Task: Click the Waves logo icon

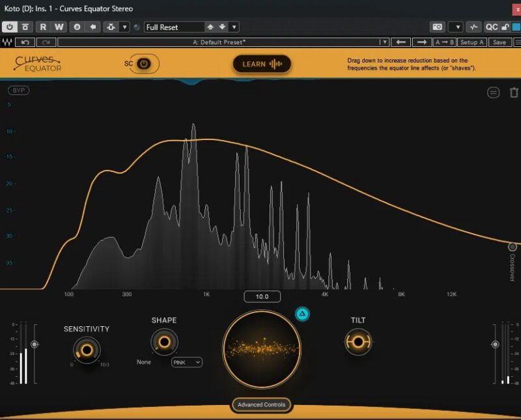Action: [x=7, y=42]
